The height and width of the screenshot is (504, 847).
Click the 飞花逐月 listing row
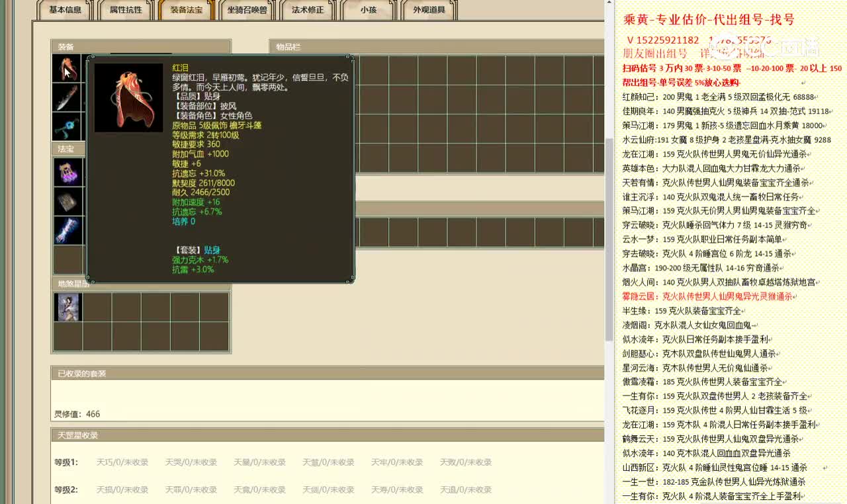pyautogui.click(x=716, y=410)
